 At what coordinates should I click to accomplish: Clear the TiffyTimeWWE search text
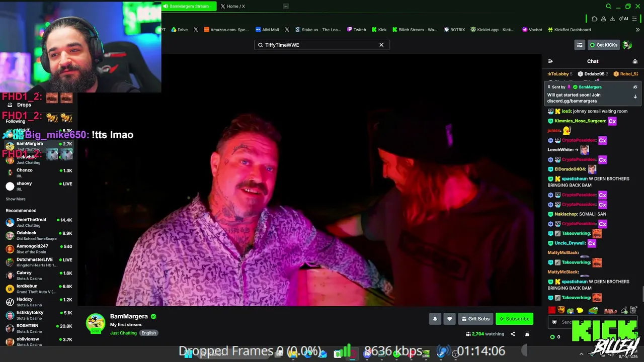coord(381,45)
